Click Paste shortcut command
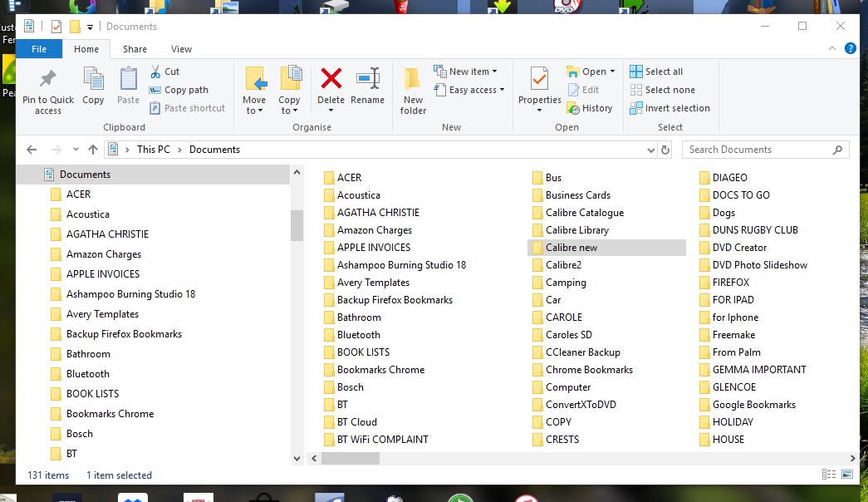 click(187, 108)
